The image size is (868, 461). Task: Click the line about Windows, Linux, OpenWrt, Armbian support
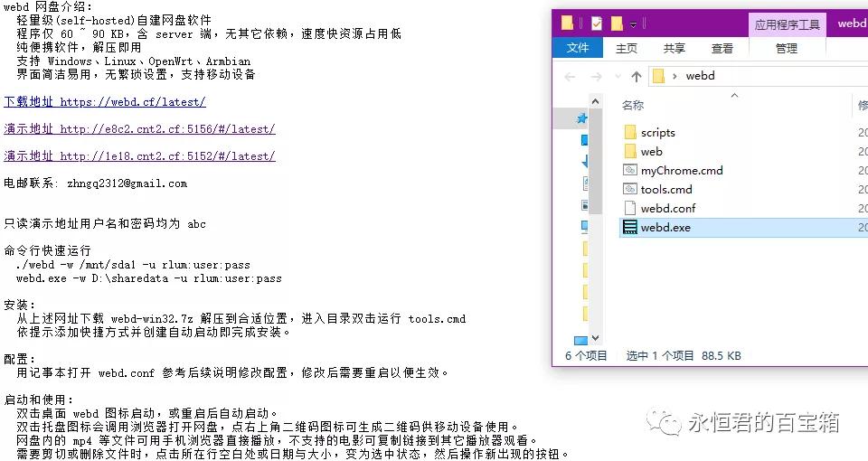click(x=134, y=61)
